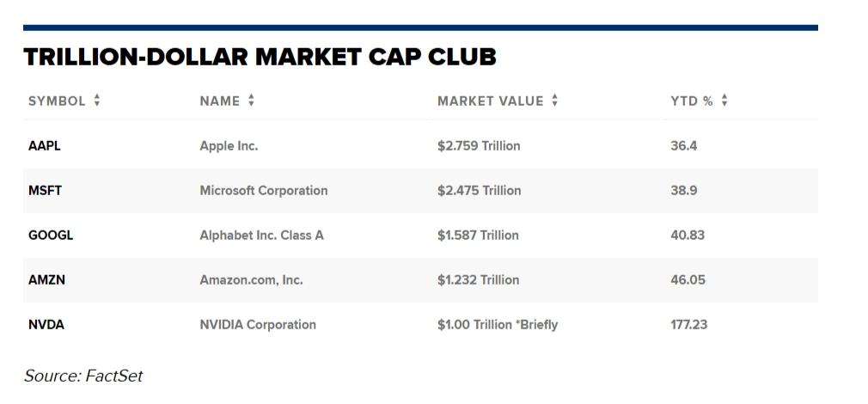Image resolution: width=868 pixels, height=404 pixels.
Task: Click NVIDIA's $1.00 Trillion market value
Action: (x=497, y=325)
